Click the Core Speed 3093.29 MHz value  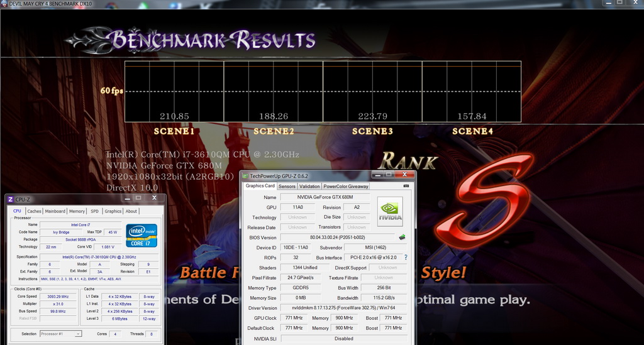click(58, 297)
